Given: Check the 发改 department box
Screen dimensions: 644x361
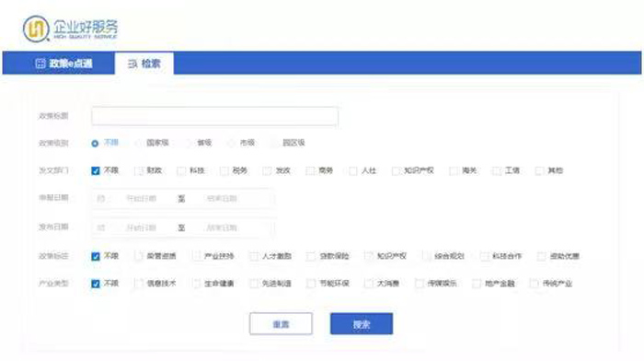Looking at the screenshot, I should [x=267, y=170].
